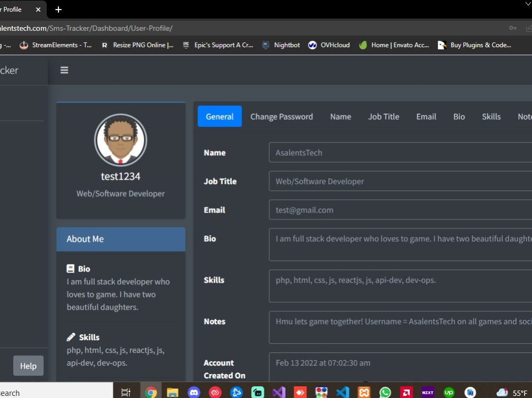The image size is (532, 398).
Task: Open the four-colored-circles app on taskbar
Action: [321, 393]
